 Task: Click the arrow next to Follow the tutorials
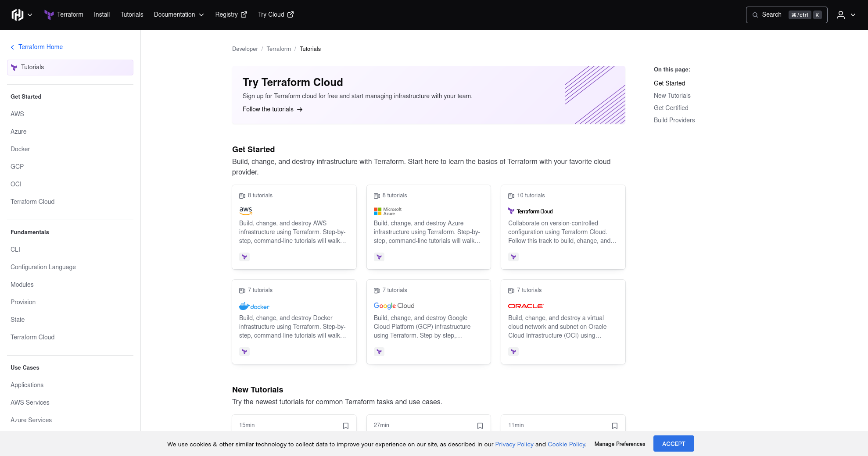click(300, 109)
